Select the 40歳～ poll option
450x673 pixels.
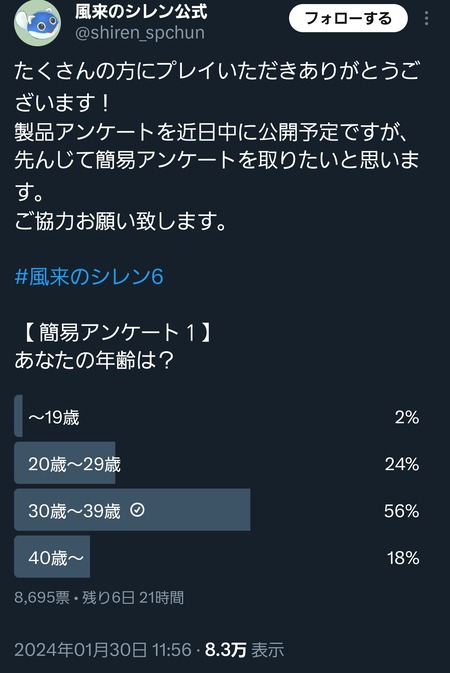[x=217, y=557]
